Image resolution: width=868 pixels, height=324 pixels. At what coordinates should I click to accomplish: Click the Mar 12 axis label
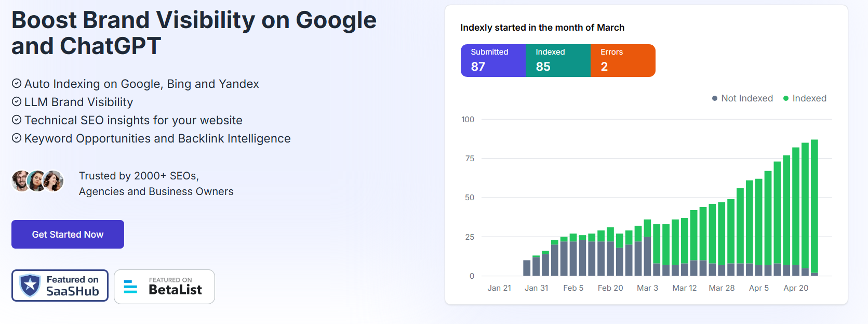point(685,288)
